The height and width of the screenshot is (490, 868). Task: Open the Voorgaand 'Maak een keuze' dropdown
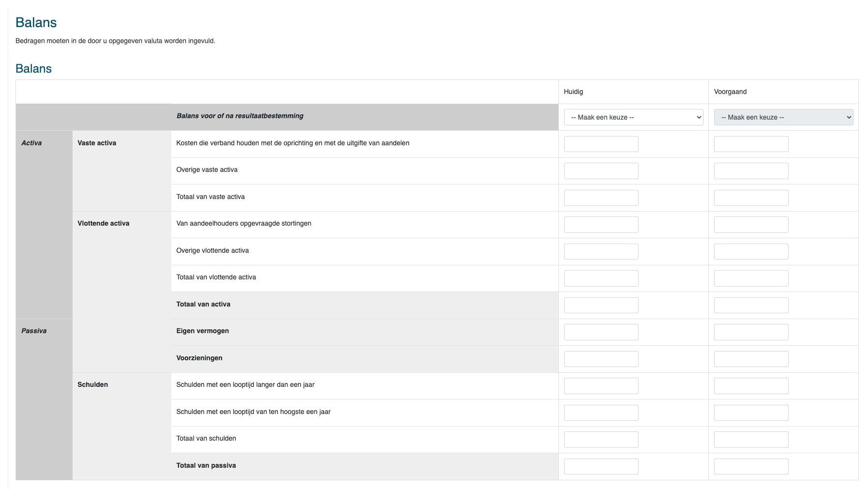tap(783, 117)
